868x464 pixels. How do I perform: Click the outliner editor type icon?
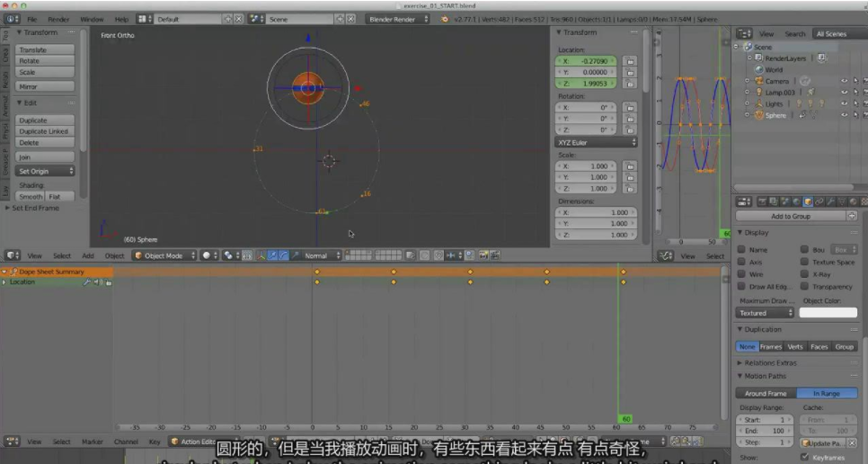pos(743,34)
